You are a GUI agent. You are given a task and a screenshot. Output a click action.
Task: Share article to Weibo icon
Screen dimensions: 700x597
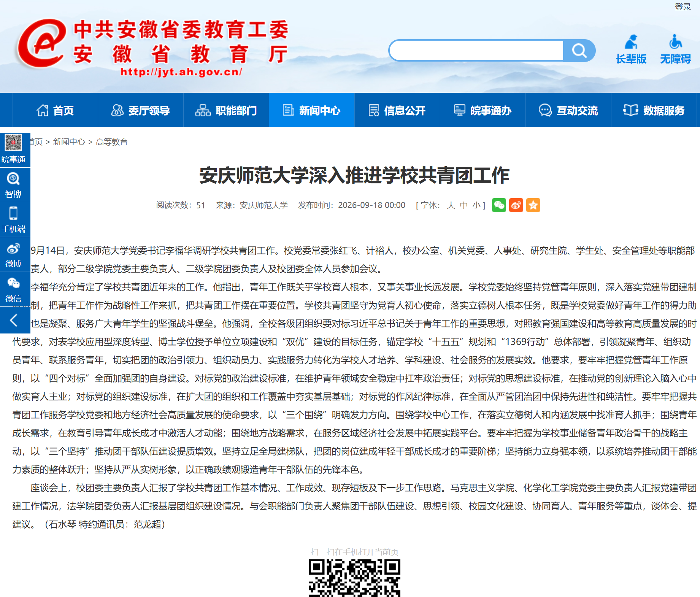tap(516, 205)
